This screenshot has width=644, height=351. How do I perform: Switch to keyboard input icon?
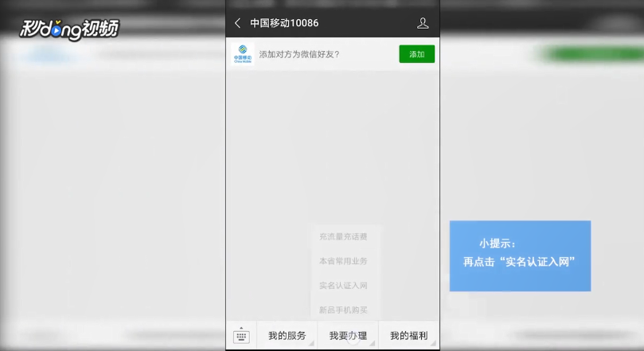241,336
